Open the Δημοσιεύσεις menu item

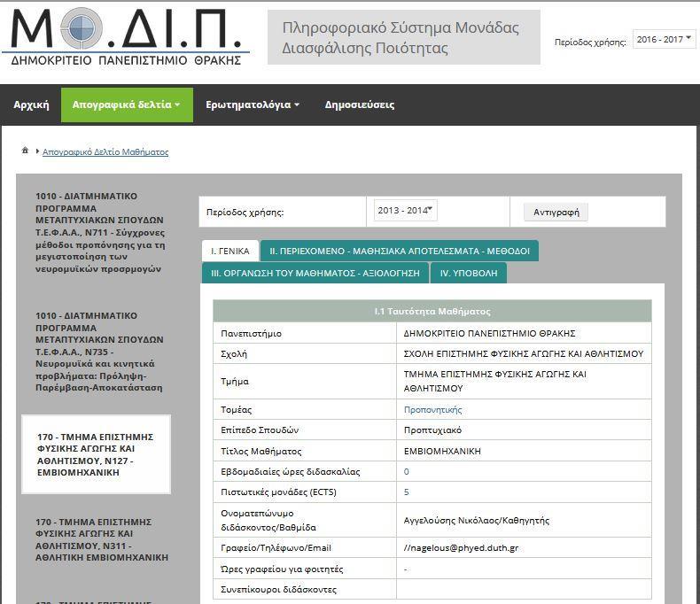[360, 105]
